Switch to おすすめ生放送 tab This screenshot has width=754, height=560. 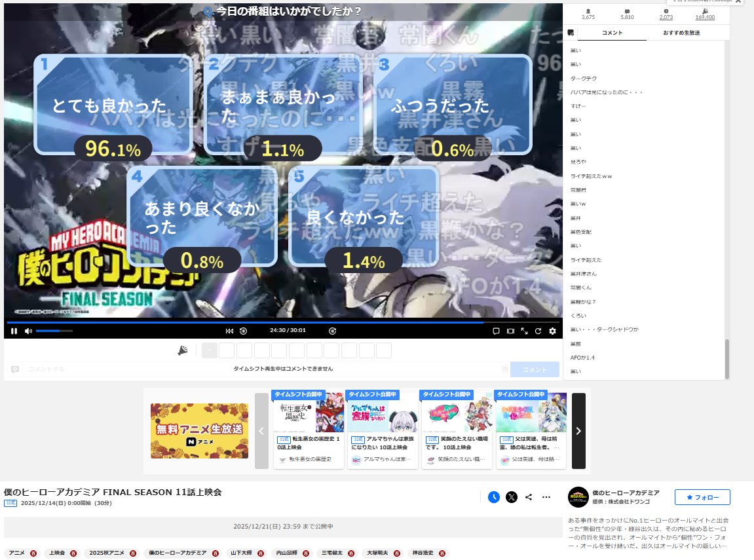pos(681,33)
